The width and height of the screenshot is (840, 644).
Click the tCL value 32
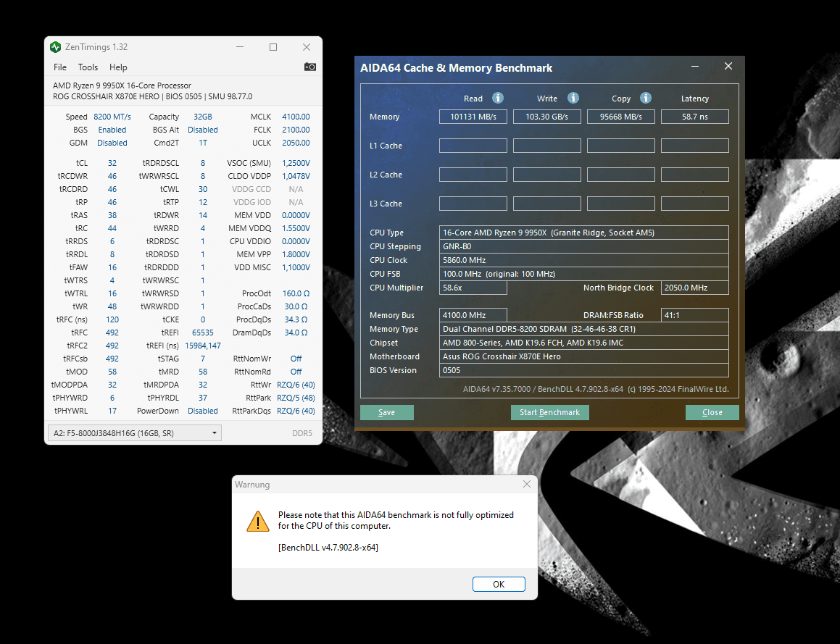point(112,163)
